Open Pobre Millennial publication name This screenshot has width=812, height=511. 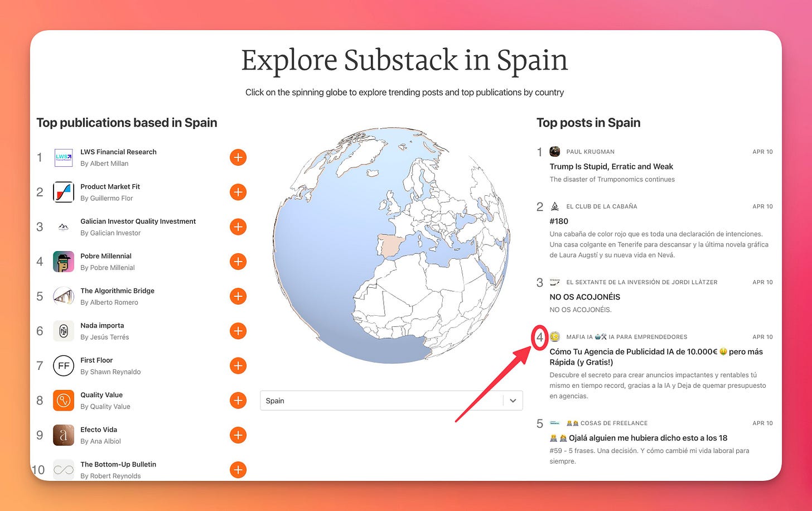[x=106, y=256]
